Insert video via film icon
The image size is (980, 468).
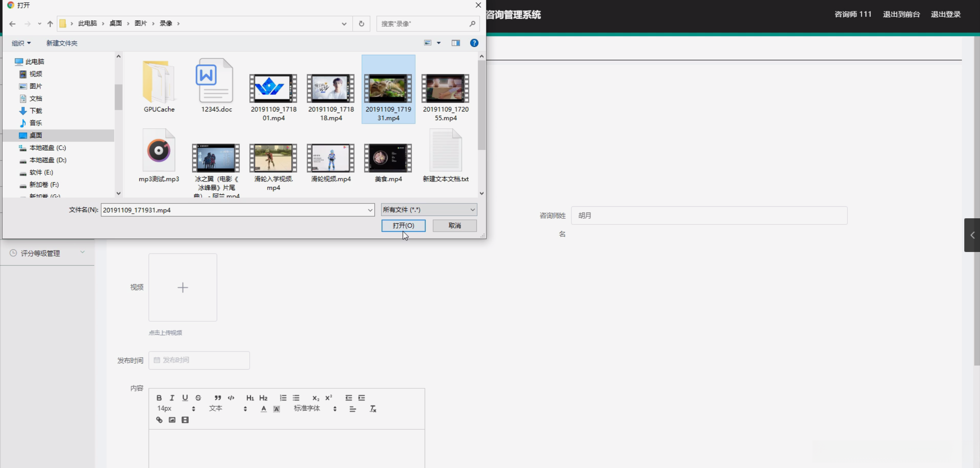coord(185,420)
